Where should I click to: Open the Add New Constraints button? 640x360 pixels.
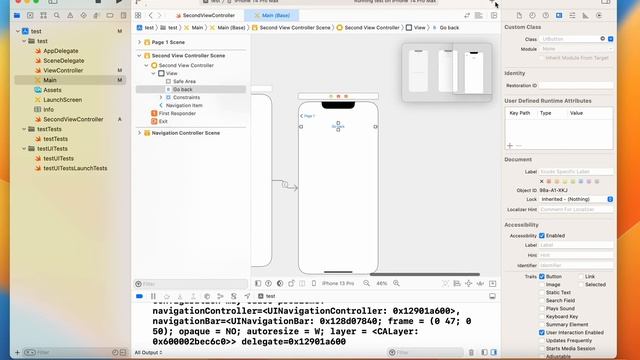[x=469, y=283]
